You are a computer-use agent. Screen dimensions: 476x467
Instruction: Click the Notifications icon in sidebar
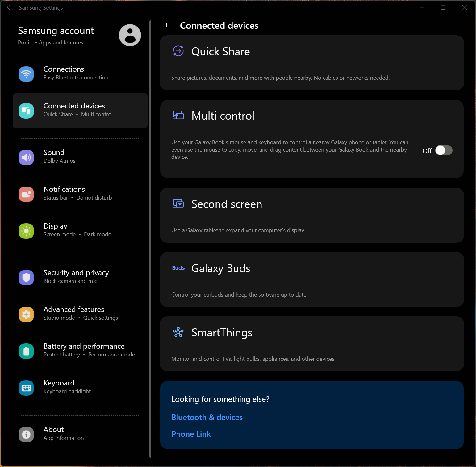coord(26,194)
